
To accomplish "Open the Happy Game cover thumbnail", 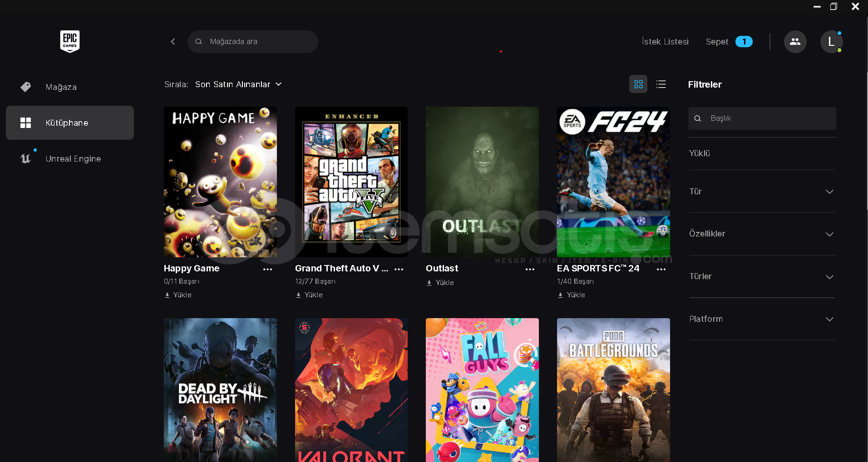I will (x=220, y=182).
